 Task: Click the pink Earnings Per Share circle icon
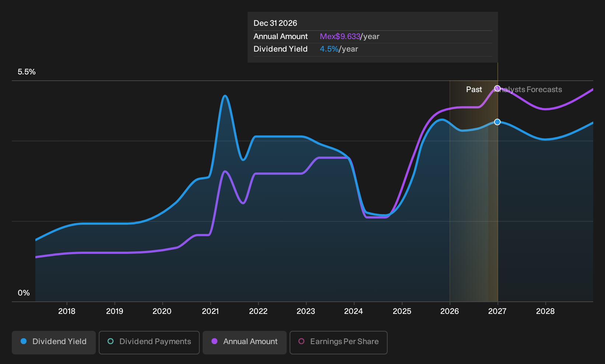point(301,342)
